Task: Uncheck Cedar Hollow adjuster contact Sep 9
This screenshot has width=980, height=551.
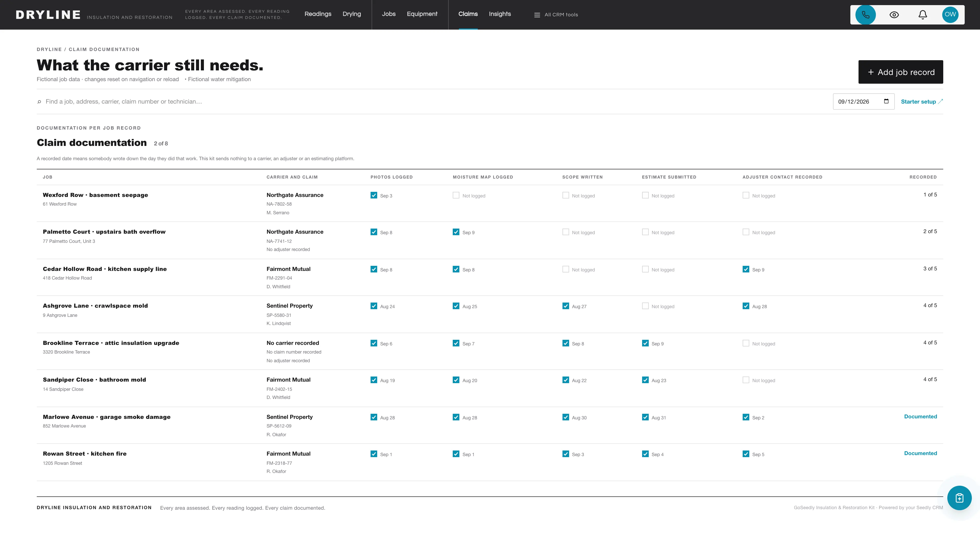Action: [746, 269]
